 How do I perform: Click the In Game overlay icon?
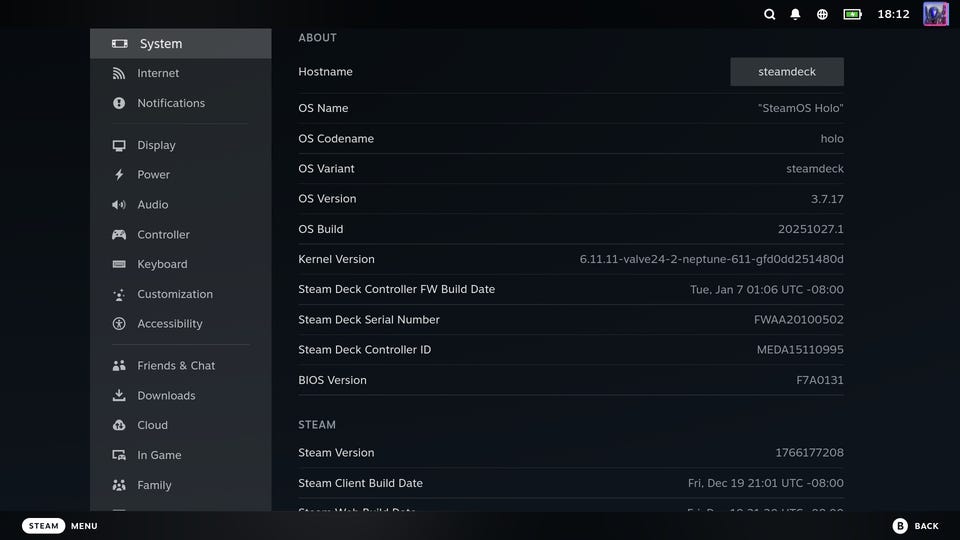(119, 455)
